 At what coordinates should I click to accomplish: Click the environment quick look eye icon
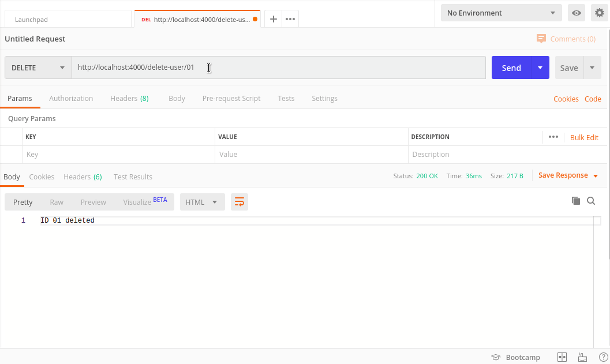click(x=577, y=13)
